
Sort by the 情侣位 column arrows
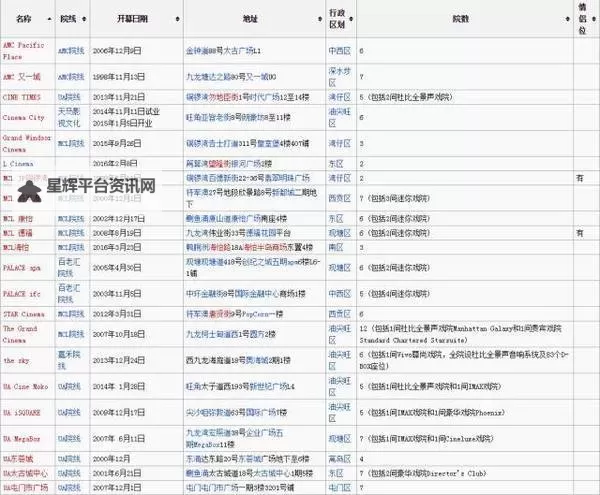point(594,19)
